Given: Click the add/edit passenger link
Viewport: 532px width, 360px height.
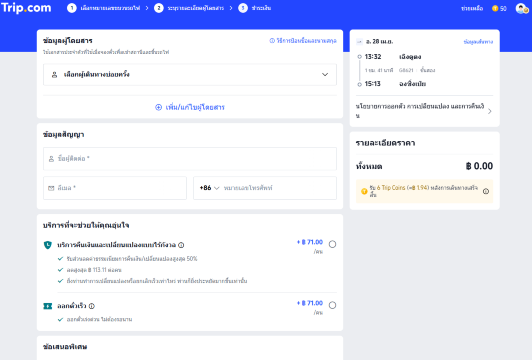Looking at the screenshot, I should 190,107.
